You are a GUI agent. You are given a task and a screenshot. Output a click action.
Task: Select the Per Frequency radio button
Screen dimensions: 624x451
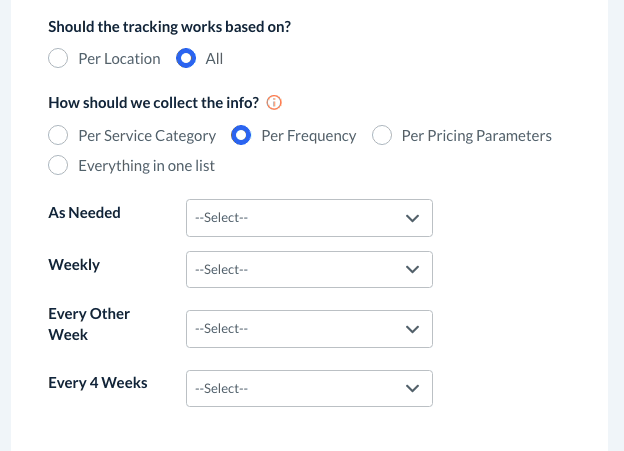coord(241,135)
